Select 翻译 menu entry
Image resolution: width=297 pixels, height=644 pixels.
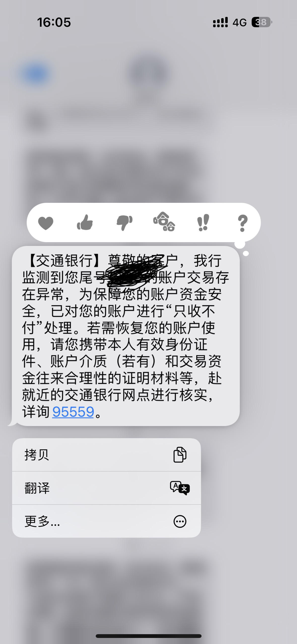[x=106, y=488]
